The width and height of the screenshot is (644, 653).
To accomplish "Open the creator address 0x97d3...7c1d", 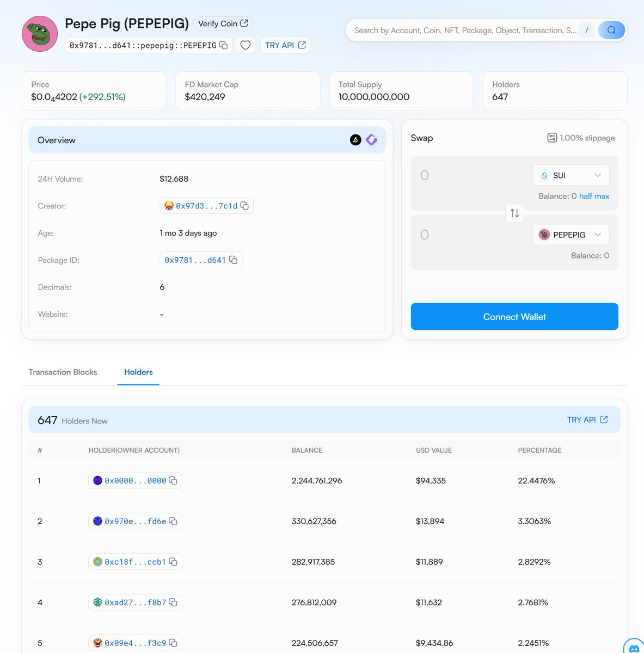I will (x=206, y=206).
